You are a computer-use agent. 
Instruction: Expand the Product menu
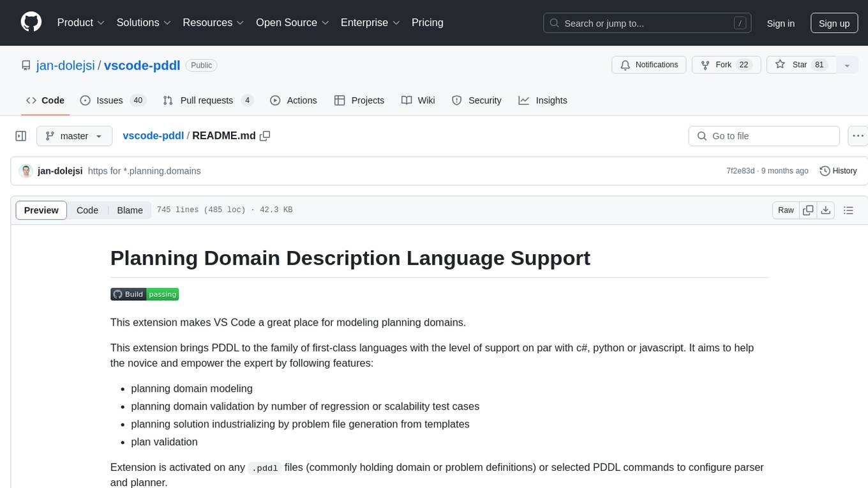(x=81, y=22)
